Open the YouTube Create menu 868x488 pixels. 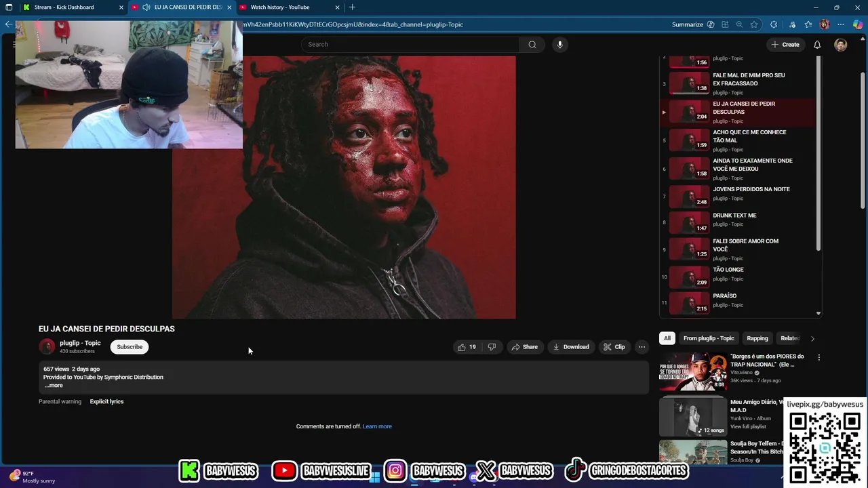click(x=785, y=44)
